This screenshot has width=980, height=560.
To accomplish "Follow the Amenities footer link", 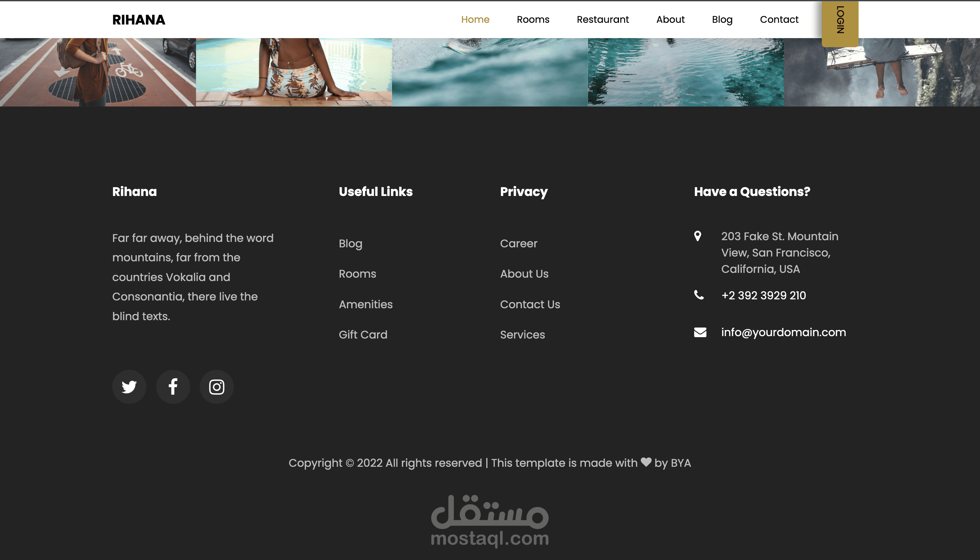I will (365, 304).
